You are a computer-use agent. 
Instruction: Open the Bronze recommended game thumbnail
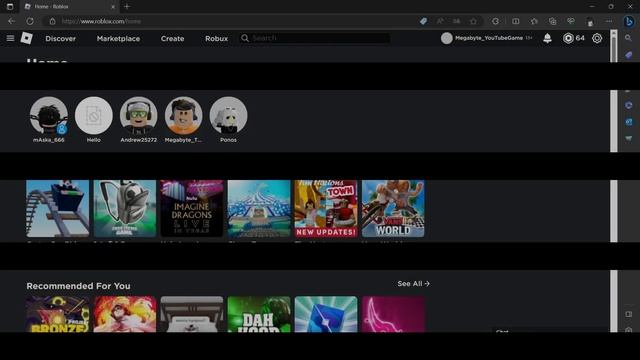coord(58,314)
